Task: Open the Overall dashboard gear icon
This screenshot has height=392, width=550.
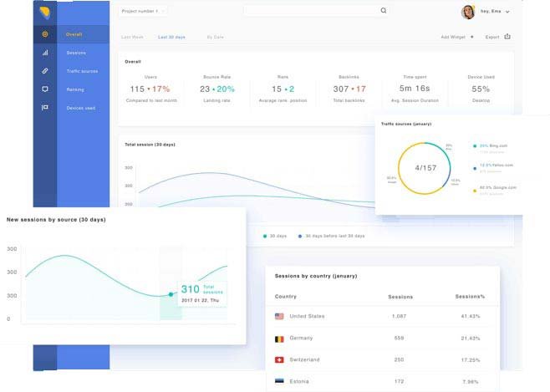Action: [44, 34]
